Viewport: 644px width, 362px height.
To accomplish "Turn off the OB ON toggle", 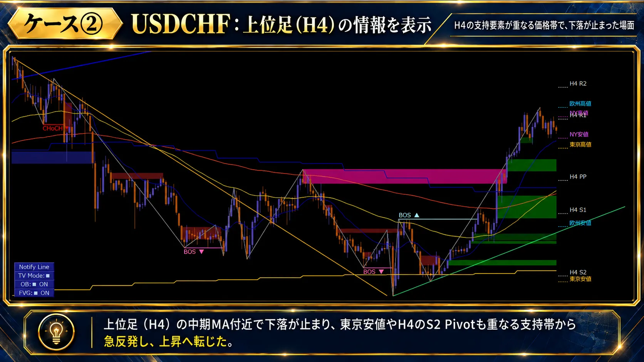I will click(34, 284).
